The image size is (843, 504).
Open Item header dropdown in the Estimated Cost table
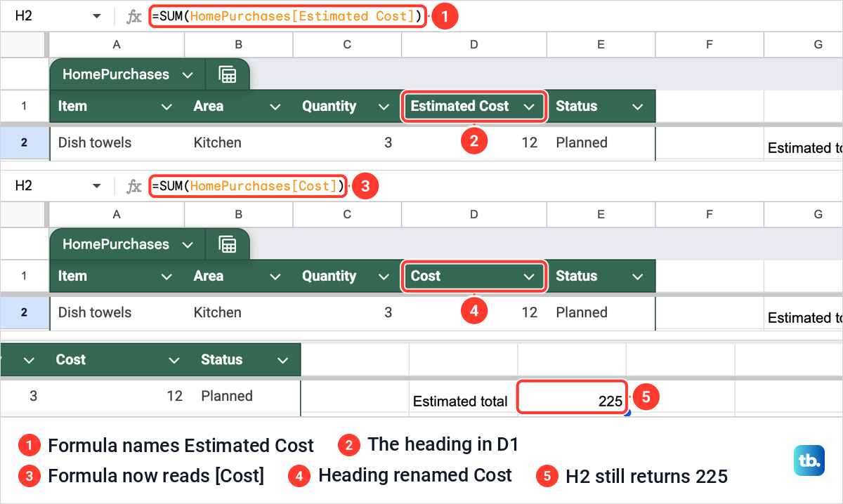pyautogui.click(x=166, y=107)
